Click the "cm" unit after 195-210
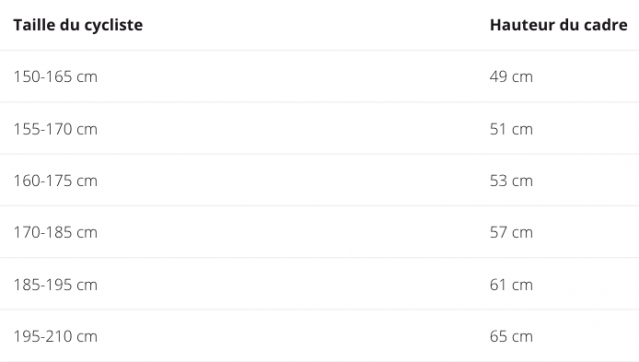This screenshot has height=362, width=639. pos(87,338)
